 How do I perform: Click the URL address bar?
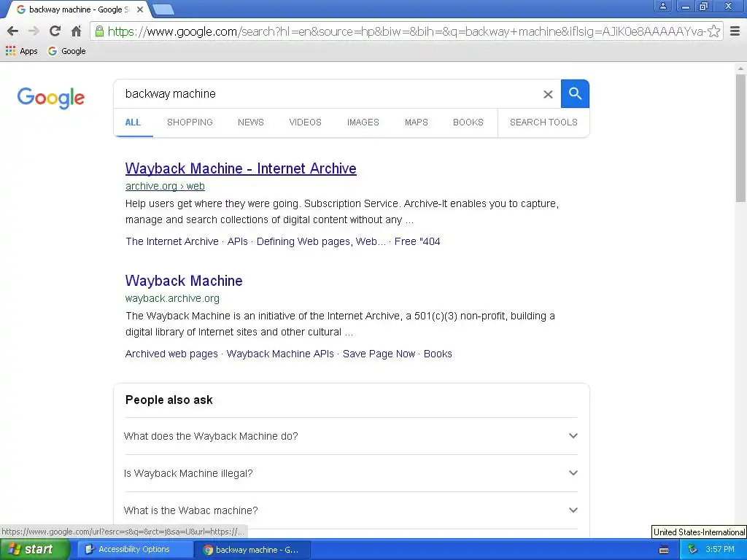pyautogui.click(x=405, y=31)
